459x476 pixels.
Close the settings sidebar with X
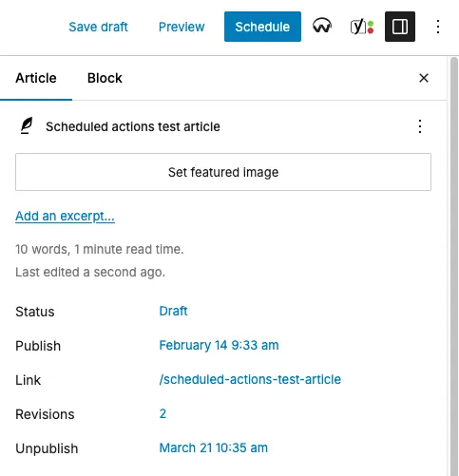tap(424, 78)
